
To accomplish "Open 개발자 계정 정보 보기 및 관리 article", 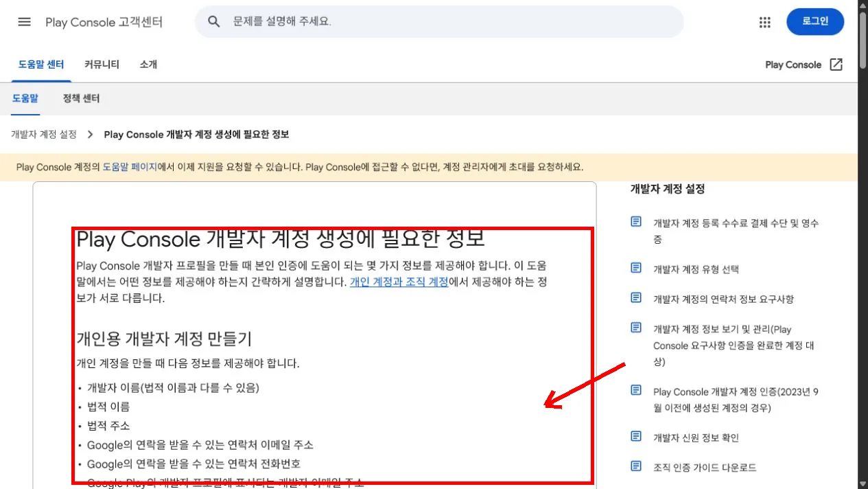I will click(x=734, y=345).
